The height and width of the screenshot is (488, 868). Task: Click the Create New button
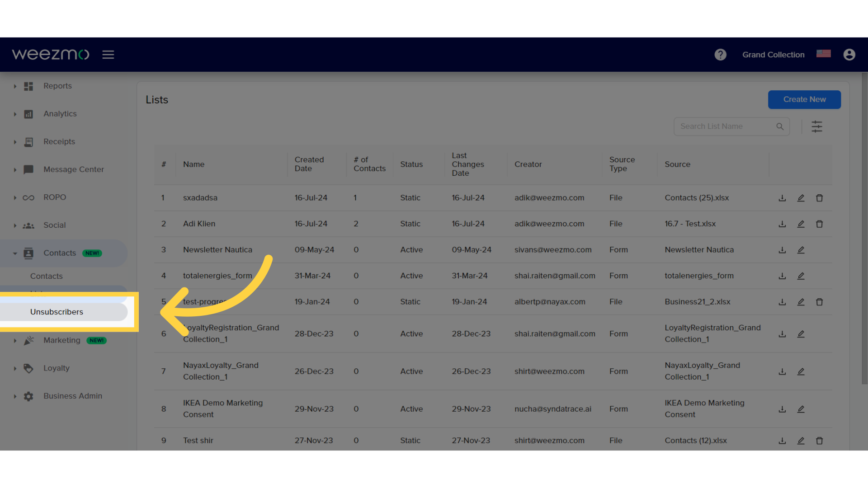tap(804, 99)
